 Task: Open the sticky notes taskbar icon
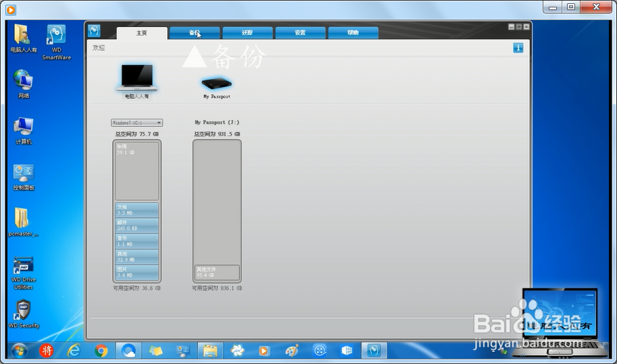(x=155, y=350)
